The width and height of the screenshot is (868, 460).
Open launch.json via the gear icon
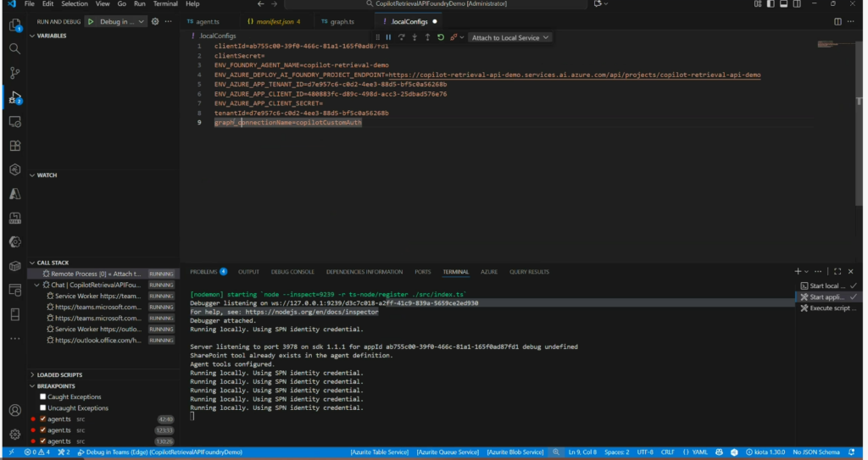[x=155, y=21]
